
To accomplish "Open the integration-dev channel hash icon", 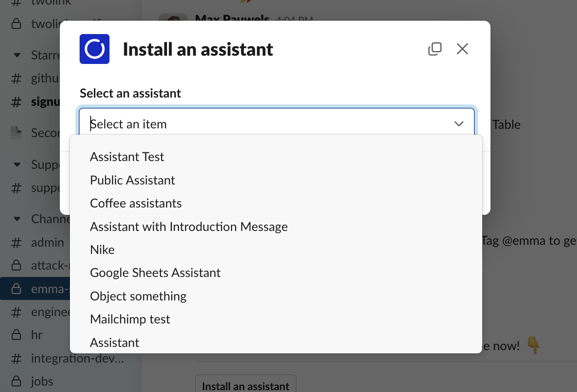I will pyautogui.click(x=16, y=358).
